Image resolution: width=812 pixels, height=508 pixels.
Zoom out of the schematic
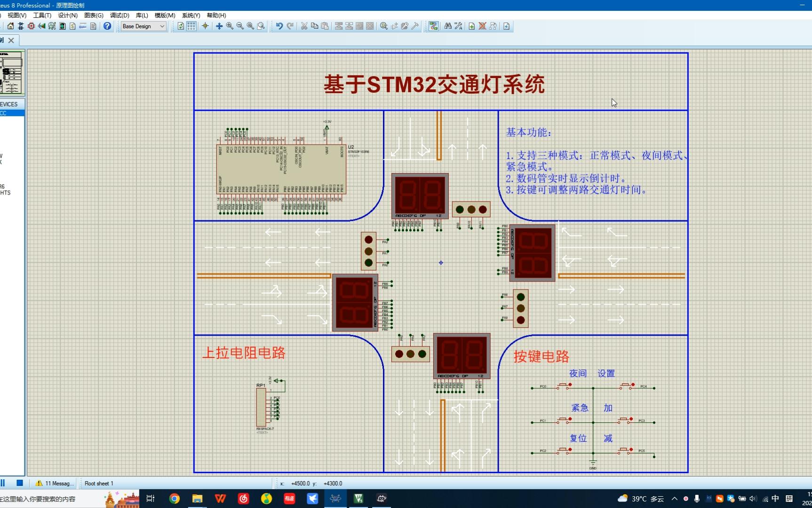pos(240,26)
